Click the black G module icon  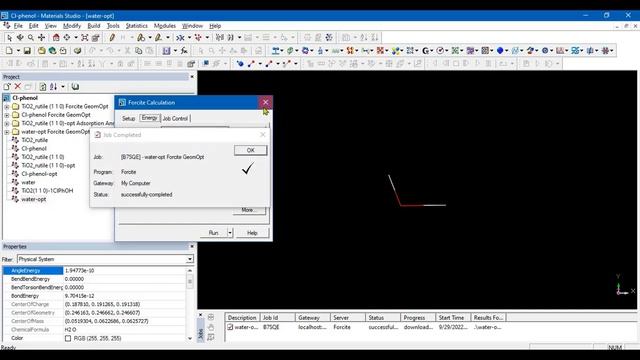coord(425,51)
